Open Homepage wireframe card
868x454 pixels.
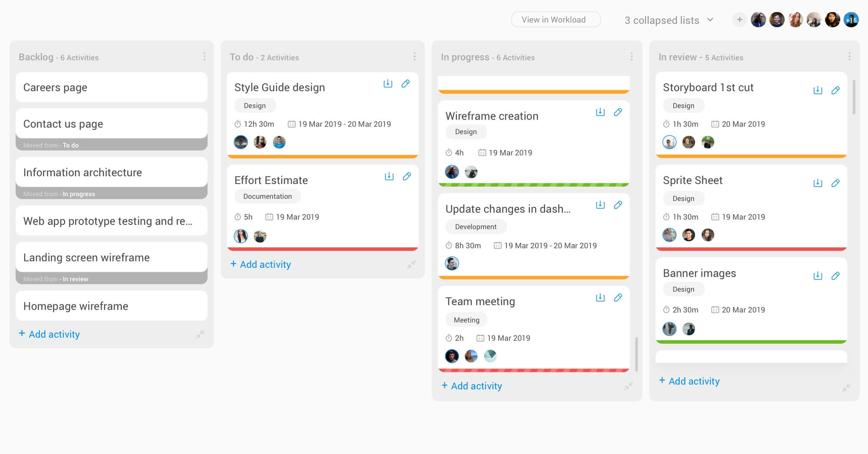tap(112, 306)
